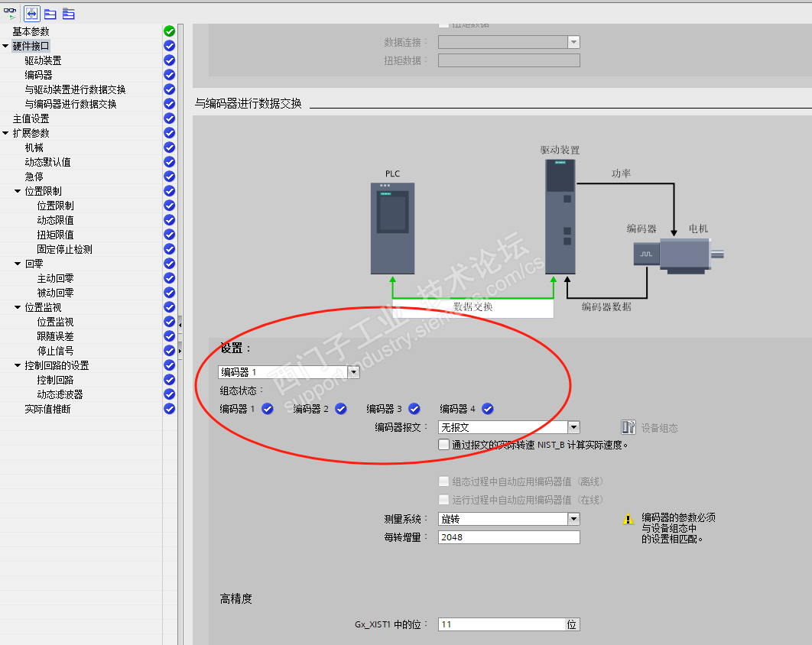Click blue status check beside 硬件接口
The width and height of the screenshot is (812, 645).
tap(169, 46)
